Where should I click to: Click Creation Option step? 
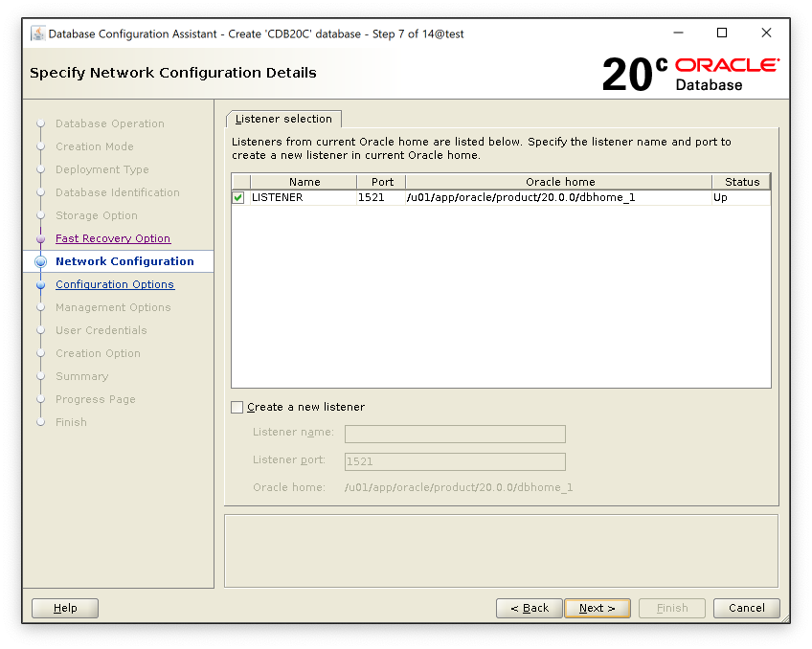click(x=98, y=353)
